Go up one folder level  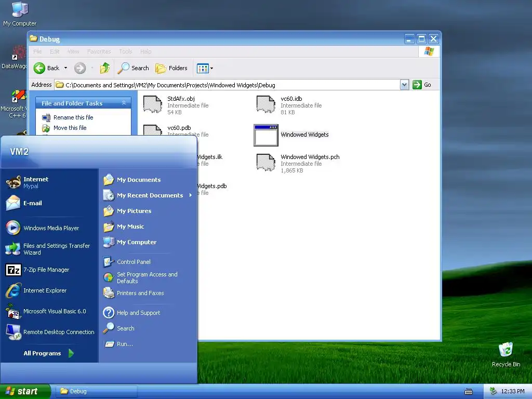(105, 68)
